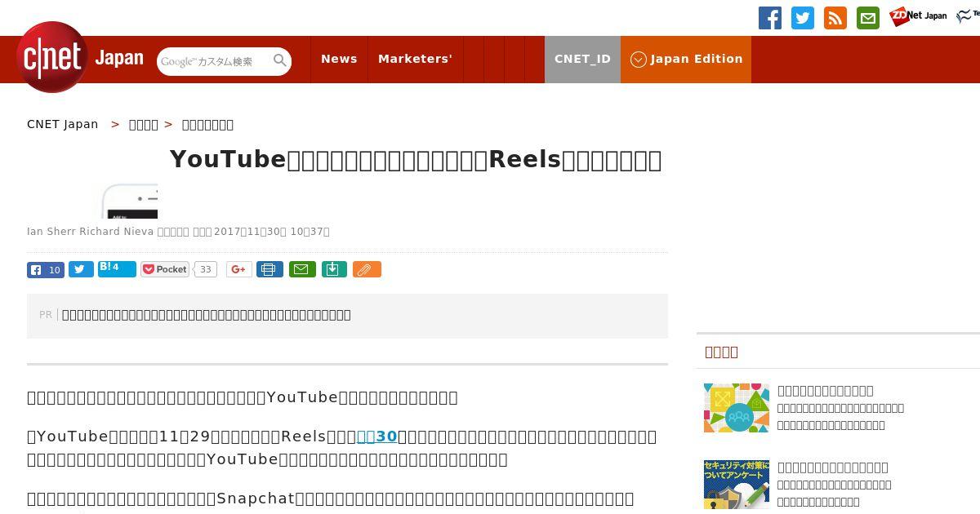Viewport: 980px width, 514px height.
Task: Open colorful geometric sidebar thumbnail
Action: click(737, 408)
